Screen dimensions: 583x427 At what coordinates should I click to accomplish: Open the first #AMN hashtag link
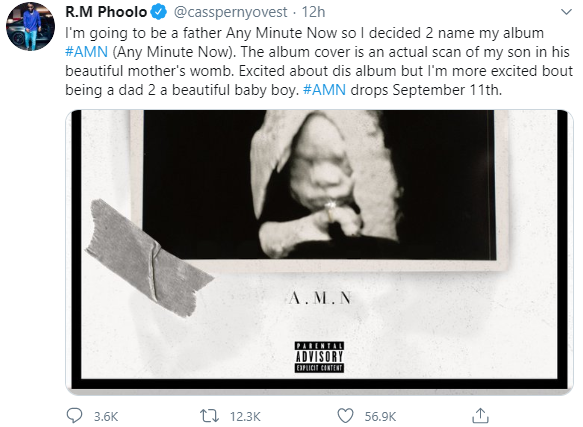tap(86, 52)
